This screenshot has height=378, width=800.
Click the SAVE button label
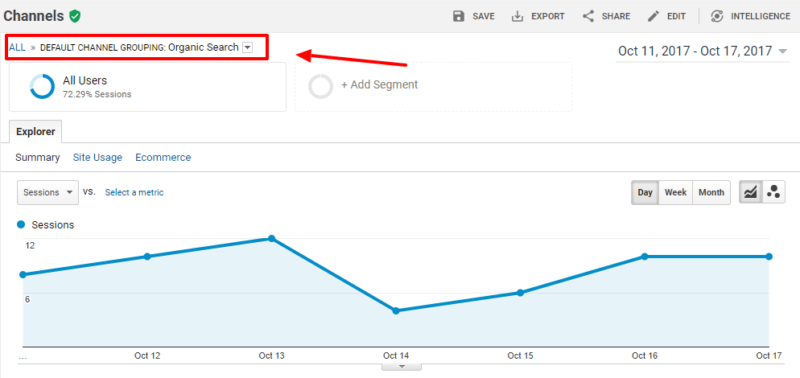tap(483, 16)
